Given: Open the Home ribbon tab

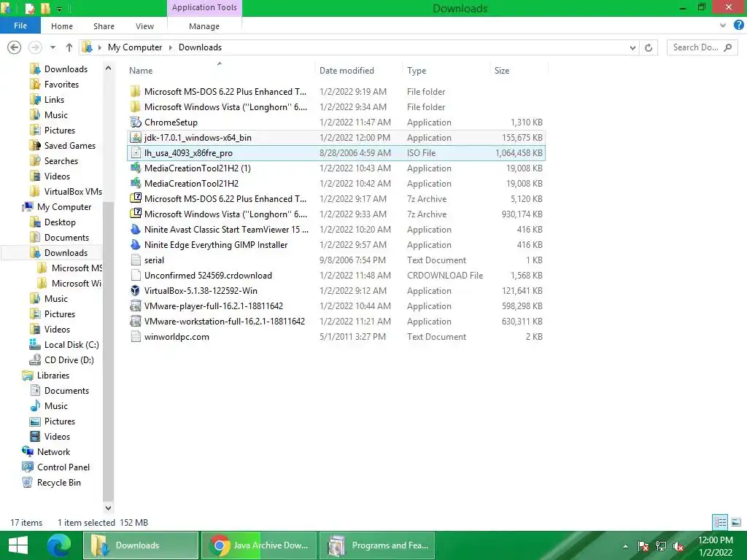Looking at the screenshot, I should pyautogui.click(x=62, y=26).
